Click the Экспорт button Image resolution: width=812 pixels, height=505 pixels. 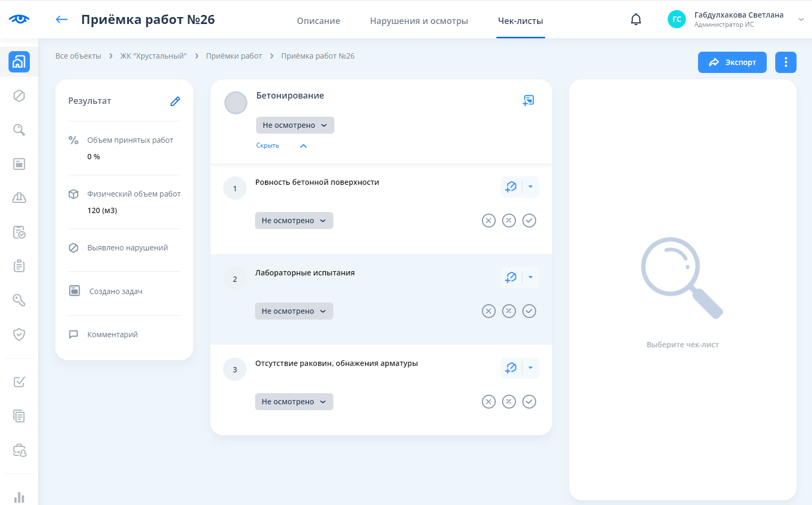(732, 62)
